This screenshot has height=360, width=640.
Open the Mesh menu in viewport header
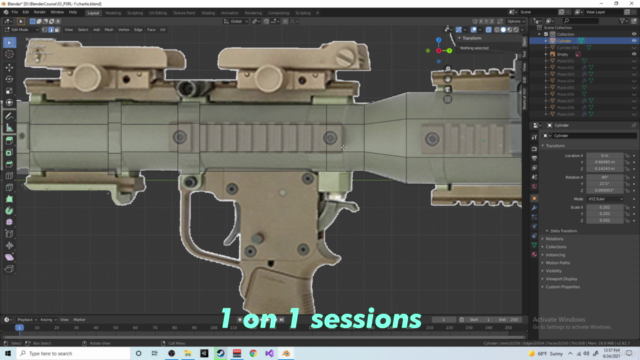109,30
